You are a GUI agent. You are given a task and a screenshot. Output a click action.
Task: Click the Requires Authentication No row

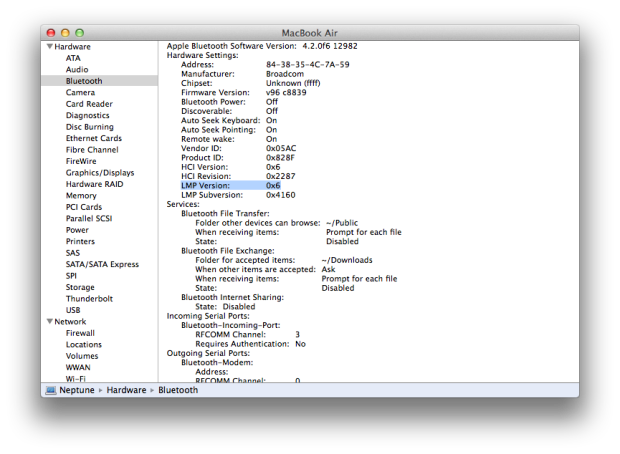click(x=251, y=344)
